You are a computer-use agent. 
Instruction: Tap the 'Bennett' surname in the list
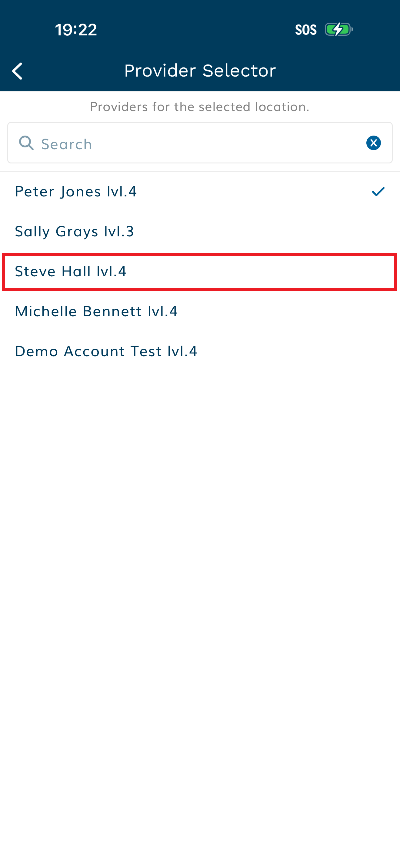112,311
